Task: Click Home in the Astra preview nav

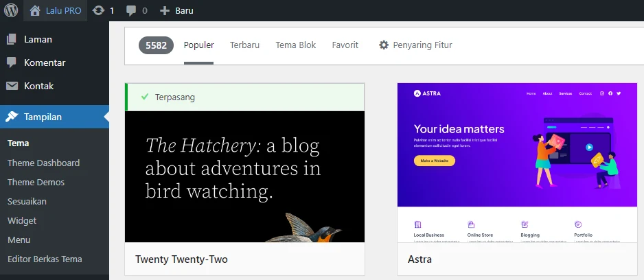Action: click(x=531, y=93)
